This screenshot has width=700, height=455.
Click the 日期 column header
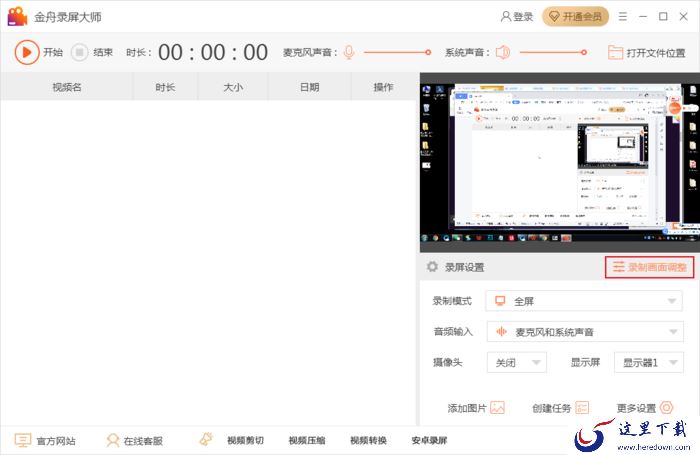(309, 87)
